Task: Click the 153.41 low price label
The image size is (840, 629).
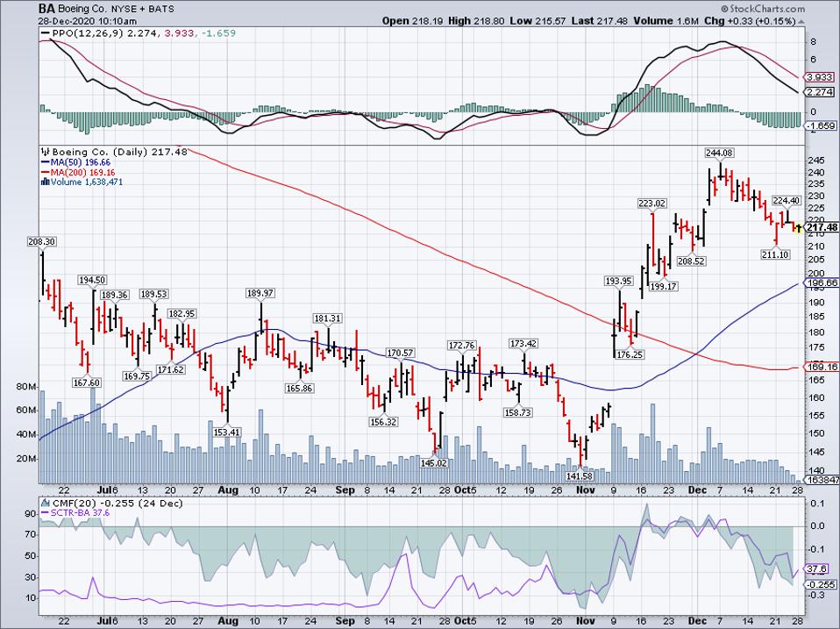Action: click(227, 432)
